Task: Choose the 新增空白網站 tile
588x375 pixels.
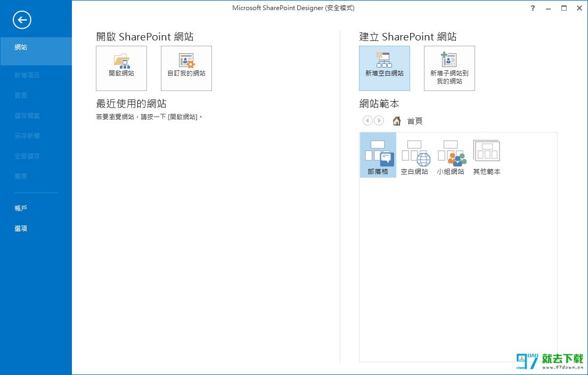Action: pos(385,68)
